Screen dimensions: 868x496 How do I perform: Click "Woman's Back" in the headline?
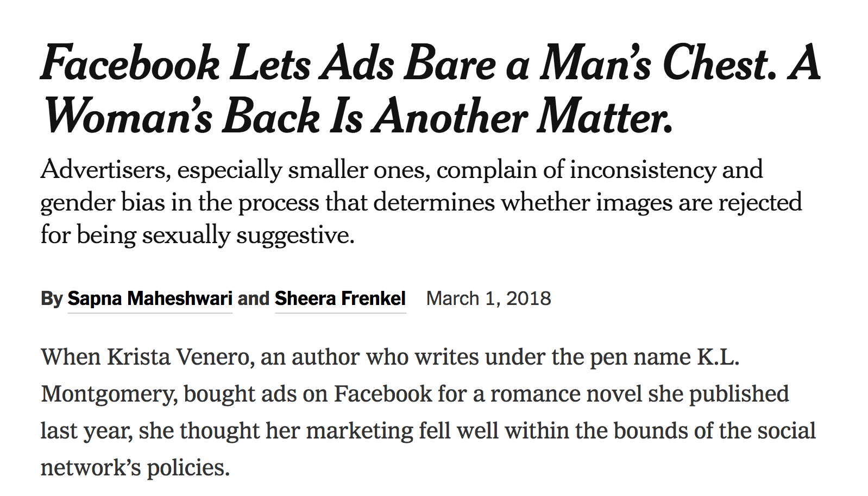[x=182, y=117]
